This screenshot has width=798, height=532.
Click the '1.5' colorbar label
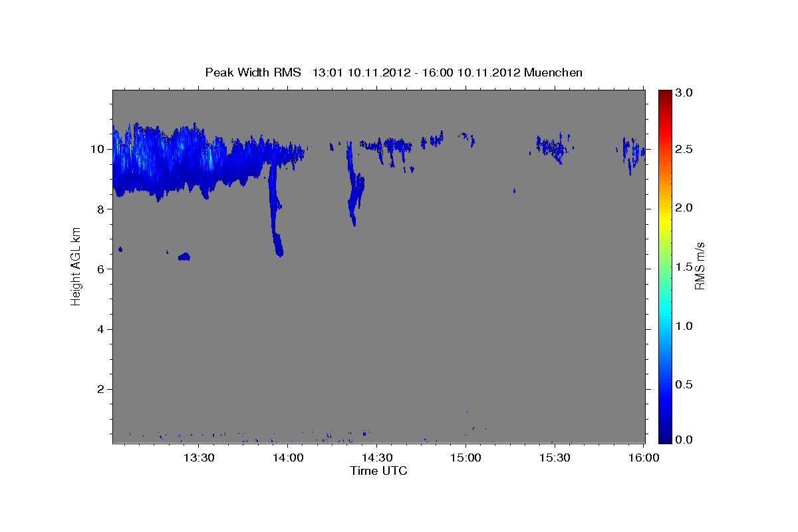685,267
